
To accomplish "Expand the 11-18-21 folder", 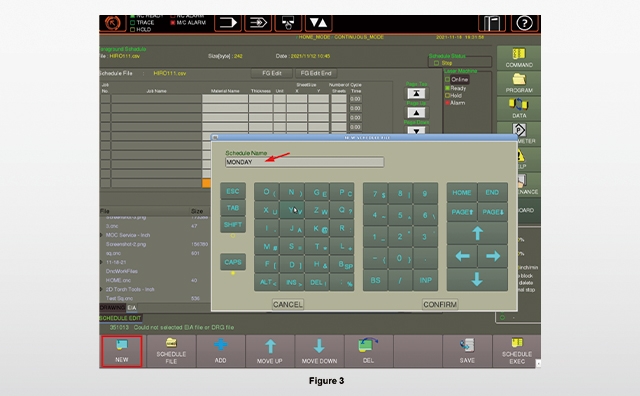I will click(102, 262).
